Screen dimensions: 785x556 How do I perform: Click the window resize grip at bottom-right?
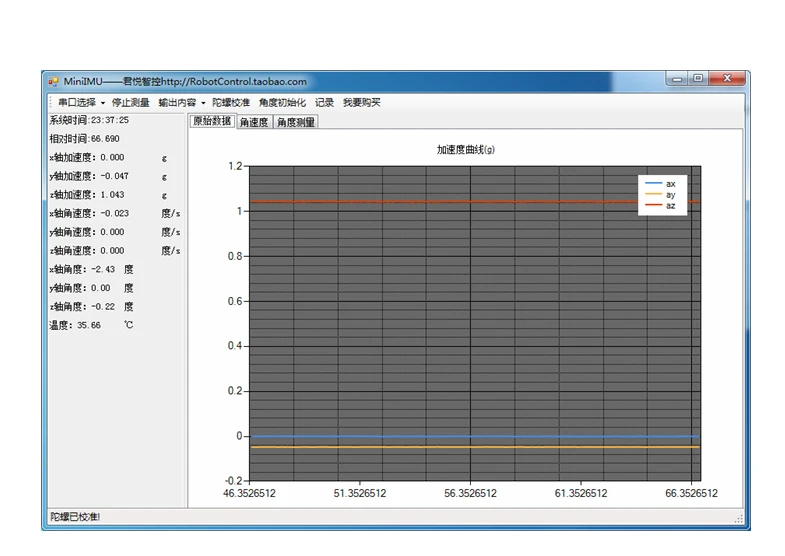(x=739, y=518)
